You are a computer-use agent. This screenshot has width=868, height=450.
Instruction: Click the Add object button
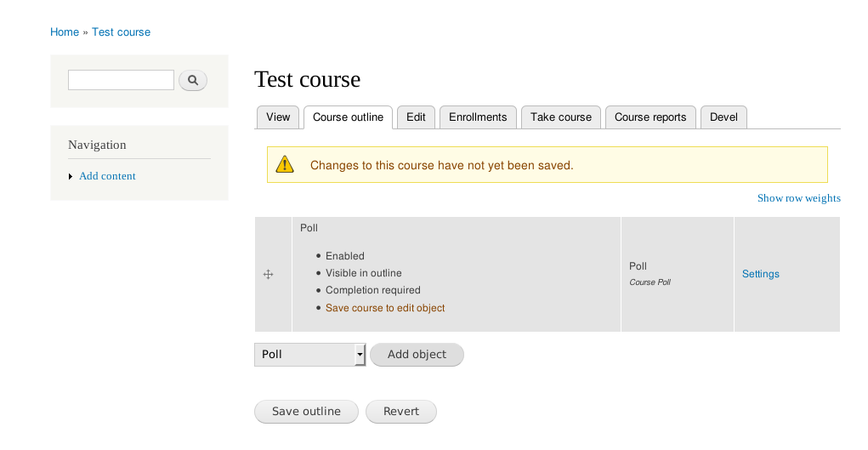click(417, 355)
